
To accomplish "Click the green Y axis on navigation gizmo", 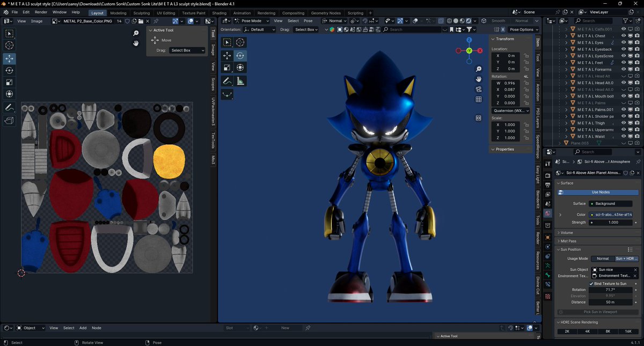I will click(469, 50).
